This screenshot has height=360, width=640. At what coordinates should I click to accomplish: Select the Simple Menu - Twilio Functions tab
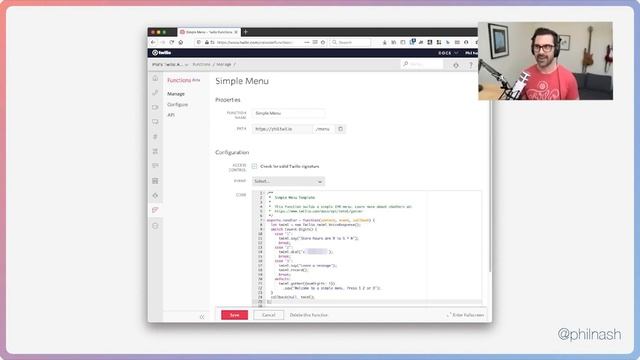(209, 32)
